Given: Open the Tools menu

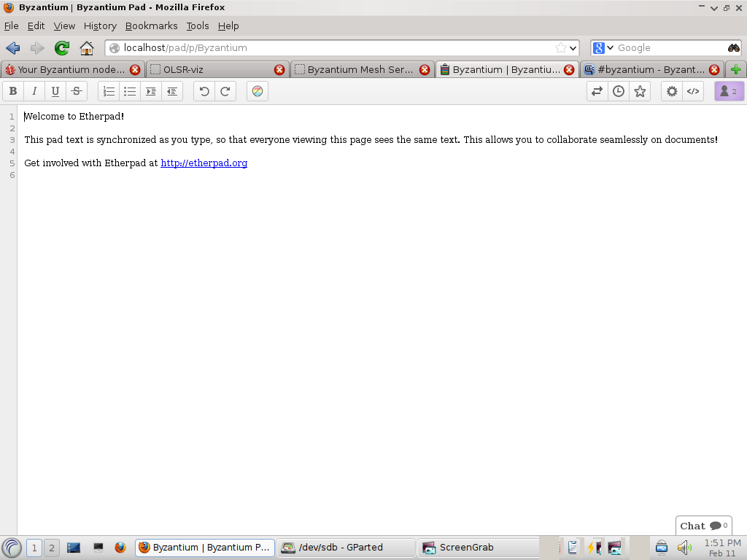Looking at the screenshot, I should (x=198, y=26).
